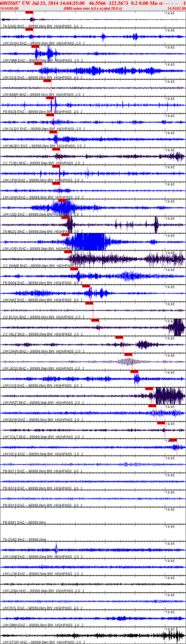
Task: Click the red pick flag on UW.NCO trace
Action: coord(173,440)
